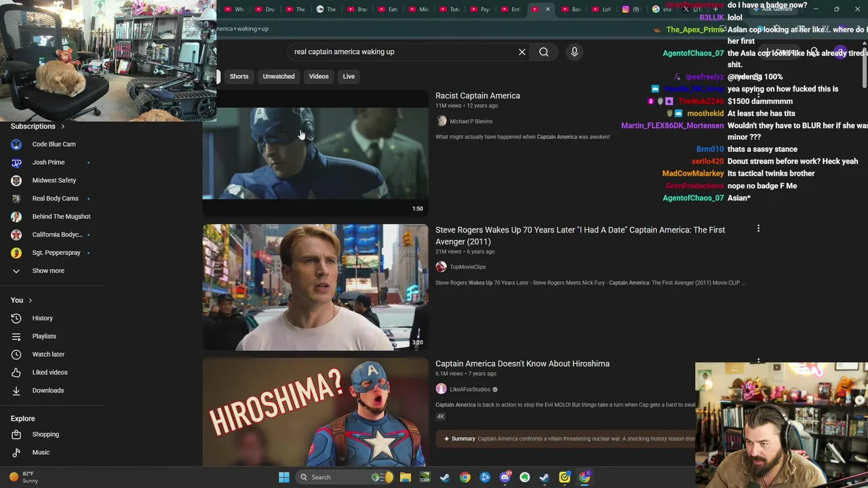The image size is (868, 488).
Task: Filter results by Videos chip
Action: click(x=319, y=77)
